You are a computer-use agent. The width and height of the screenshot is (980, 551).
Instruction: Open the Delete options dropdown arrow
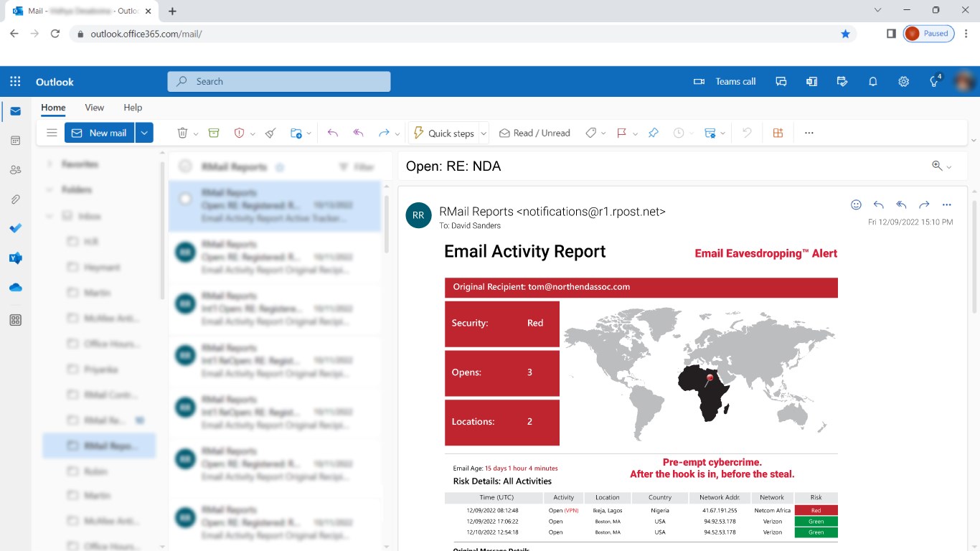[196, 133]
